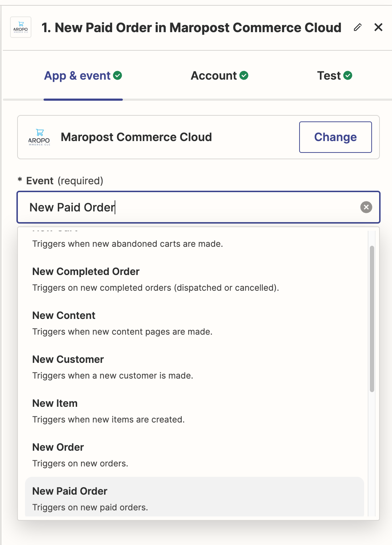Open the Account tab

[220, 76]
